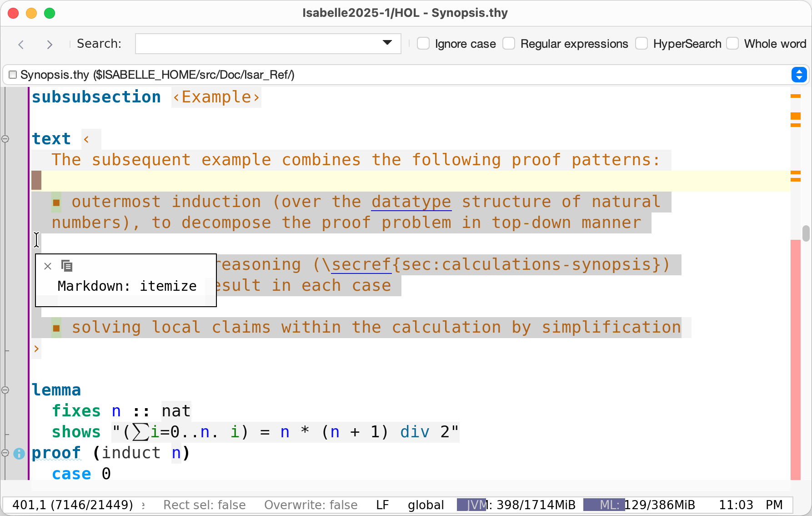Screen dimensions: 812x516
Task: Click the orange marker at top of overview
Action: point(795,96)
